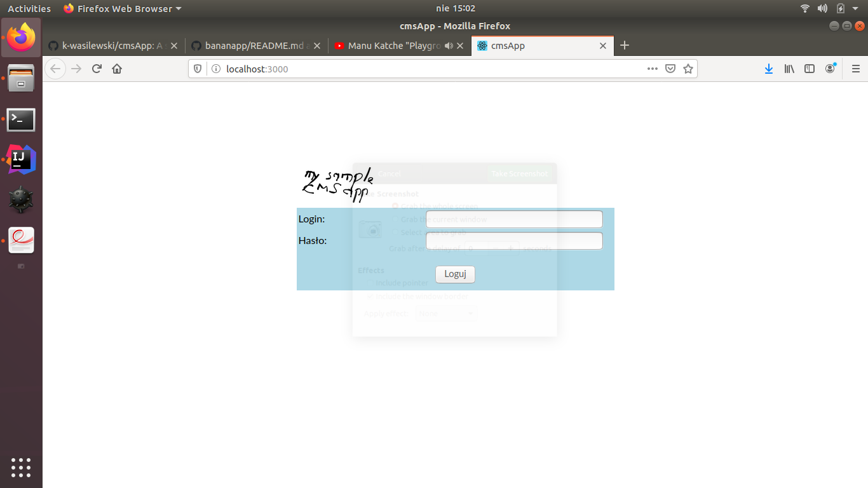Show site information icon in the address bar
The width and height of the screenshot is (868, 488).
point(215,69)
